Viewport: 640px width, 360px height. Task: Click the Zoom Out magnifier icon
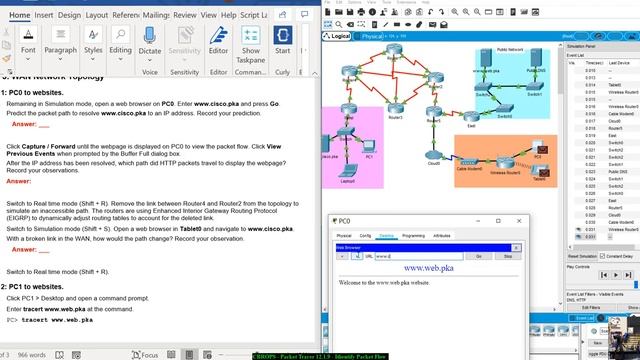click(477, 12)
